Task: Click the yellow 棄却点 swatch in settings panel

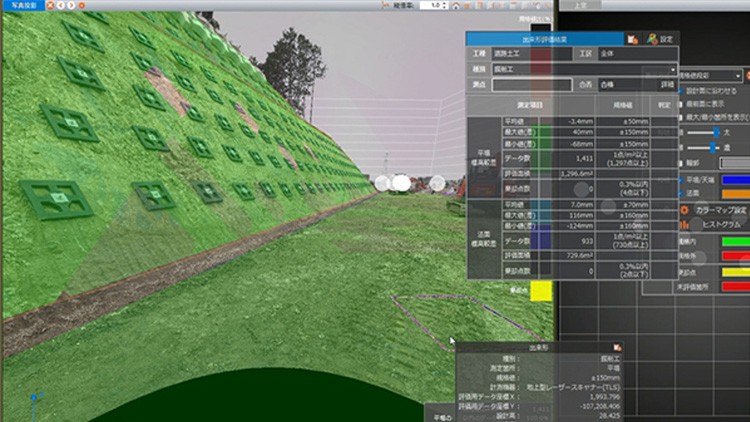Action: click(x=736, y=272)
